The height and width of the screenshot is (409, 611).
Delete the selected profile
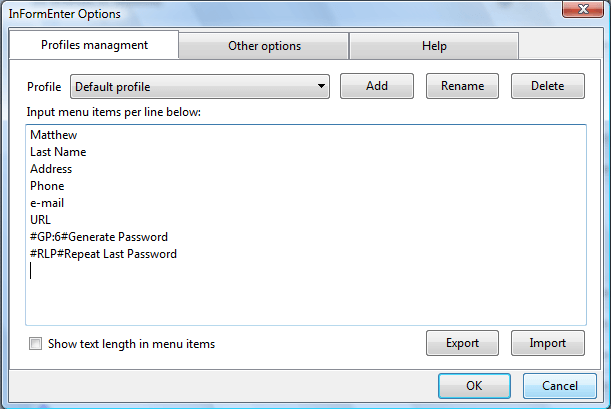tap(547, 86)
